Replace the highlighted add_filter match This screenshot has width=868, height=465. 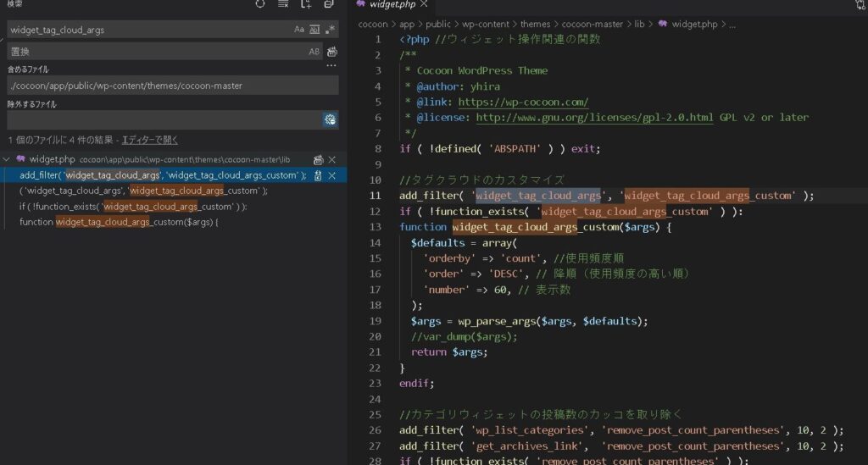click(x=318, y=175)
